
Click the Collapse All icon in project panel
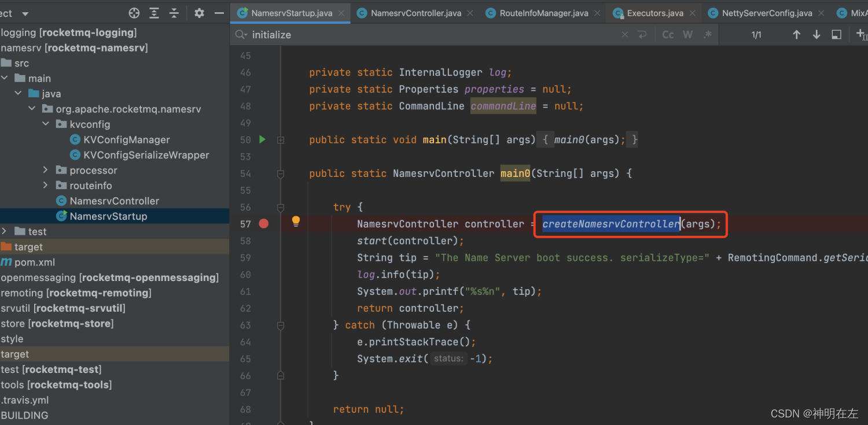(x=174, y=13)
